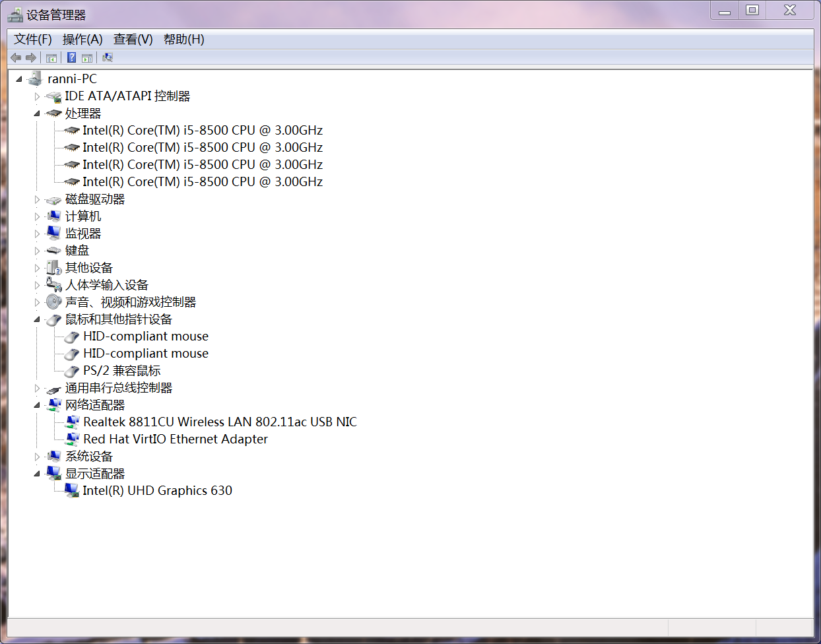The width and height of the screenshot is (821, 644).
Task: Click the Show/Hide action pane toolbar icon
Action: [x=87, y=57]
